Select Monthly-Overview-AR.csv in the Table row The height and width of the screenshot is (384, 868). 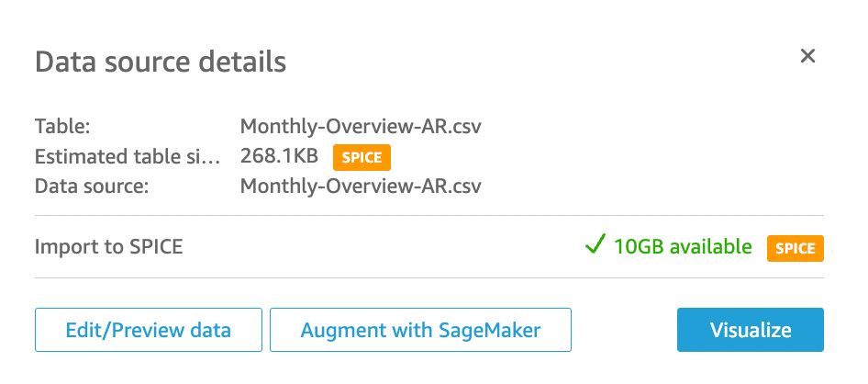361,126
